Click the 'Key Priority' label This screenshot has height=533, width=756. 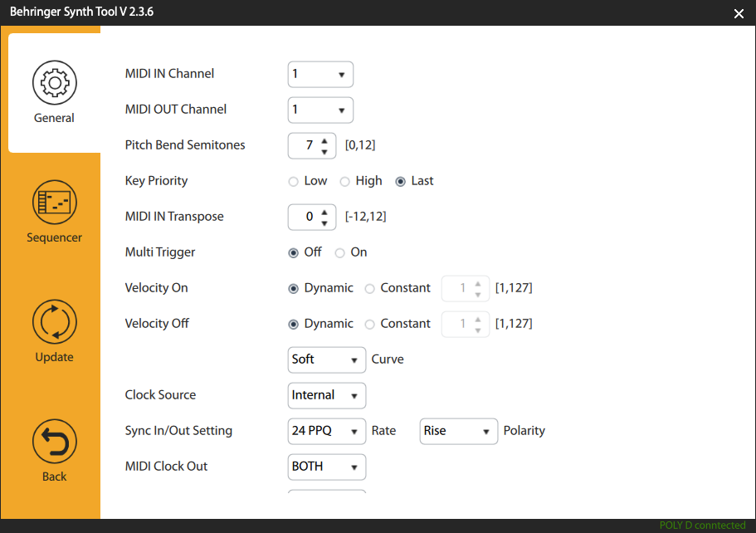pos(156,181)
